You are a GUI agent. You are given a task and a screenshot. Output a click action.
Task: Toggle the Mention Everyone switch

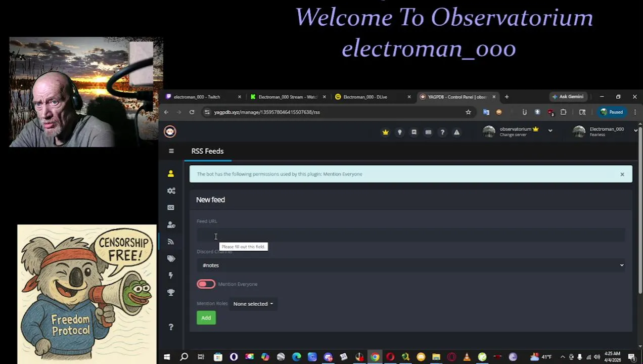tap(206, 284)
